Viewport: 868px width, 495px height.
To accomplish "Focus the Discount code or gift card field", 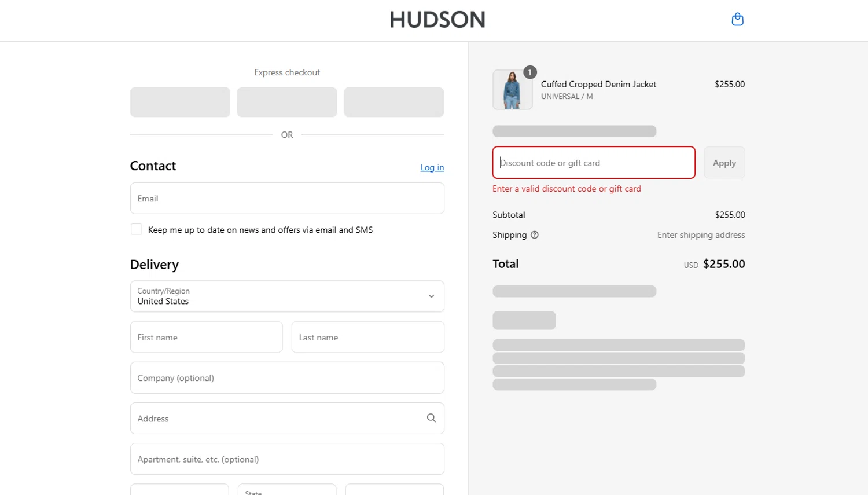I will click(x=594, y=163).
